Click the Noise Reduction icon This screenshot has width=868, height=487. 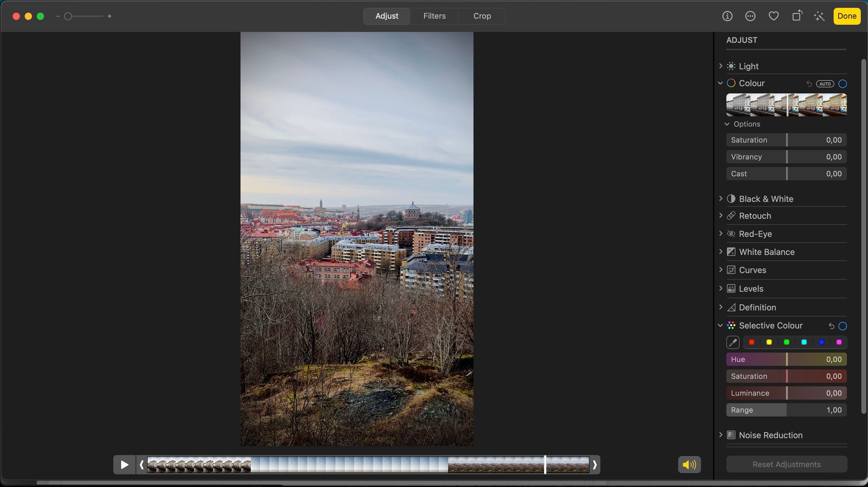tap(731, 435)
